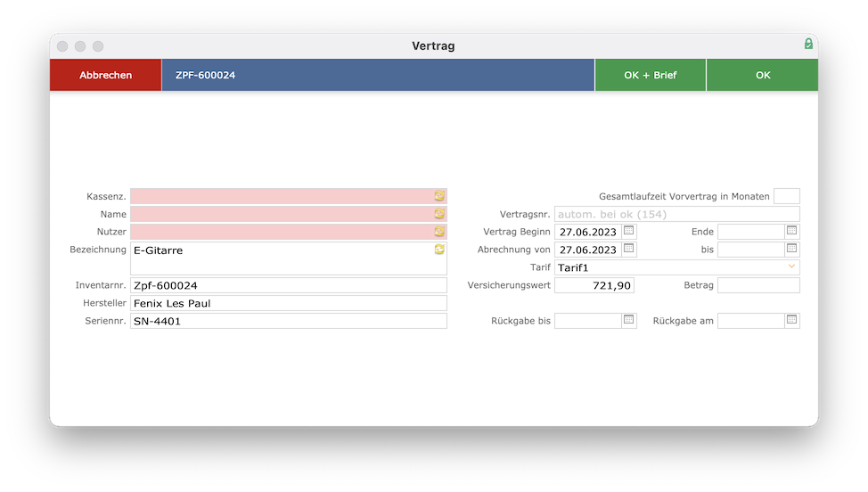The height and width of the screenshot is (492, 868).
Task: Focus the Ende date field
Action: coord(750,232)
